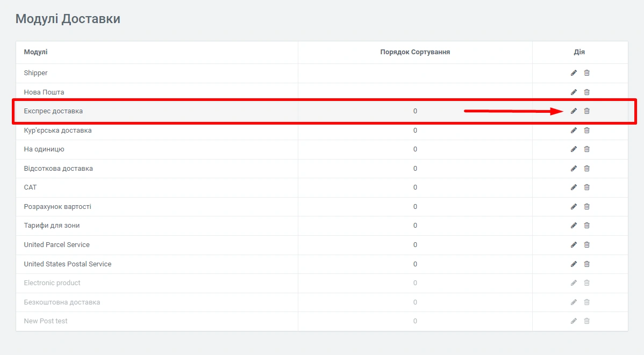The width and height of the screenshot is (644, 355).
Task: Click the Порядок Сортування column header
Action: click(415, 52)
